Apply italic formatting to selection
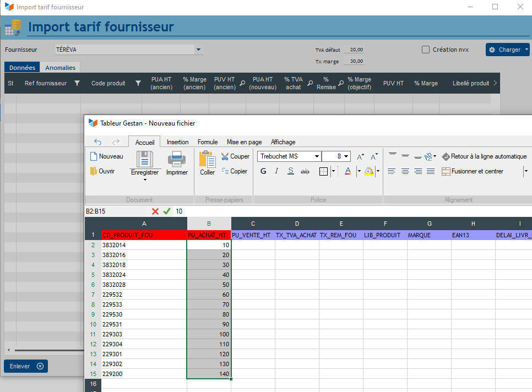The height and width of the screenshot is (392, 532). [x=277, y=171]
